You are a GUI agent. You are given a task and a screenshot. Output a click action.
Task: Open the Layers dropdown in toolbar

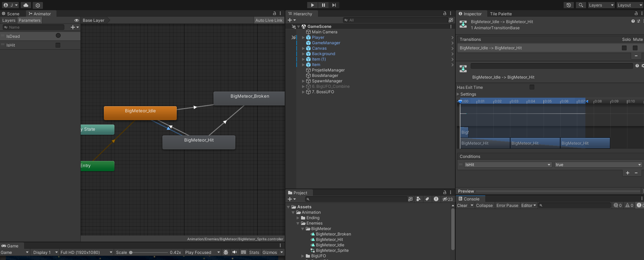tap(601, 5)
